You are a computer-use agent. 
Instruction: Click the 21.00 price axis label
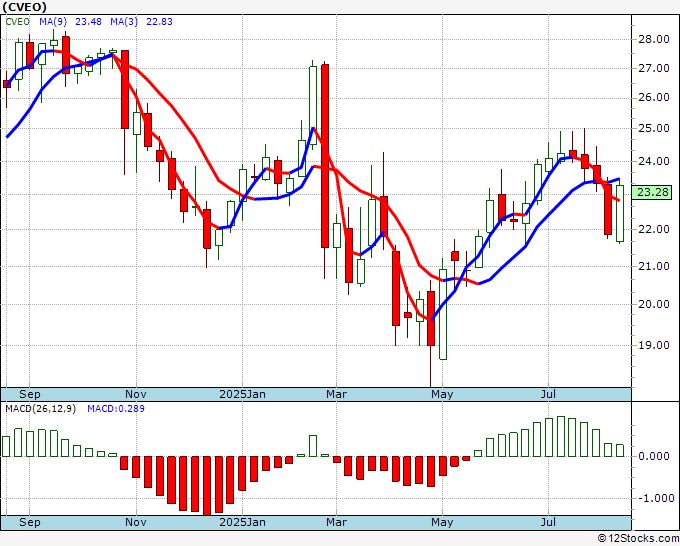pyautogui.click(x=654, y=266)
